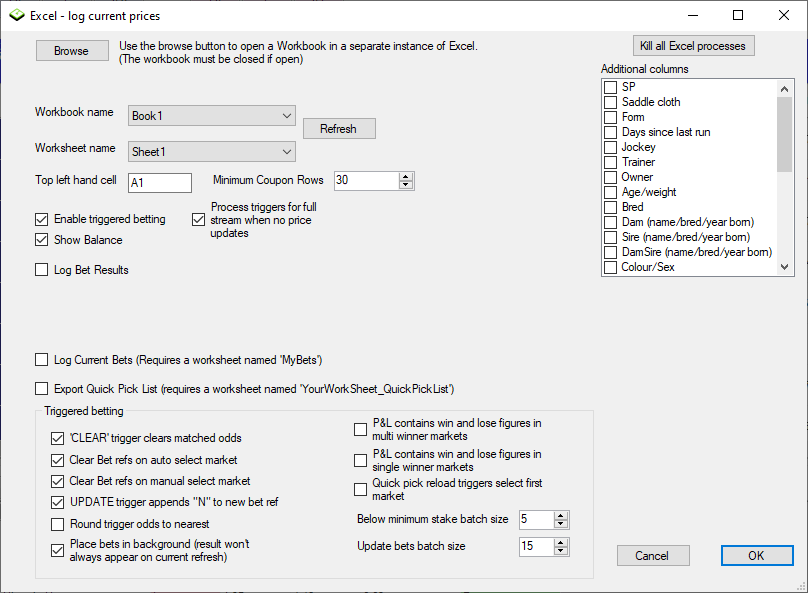This screenshot has height=593, width=808.
Task: Check the Age/weight additional column
Action: point(611,192)
